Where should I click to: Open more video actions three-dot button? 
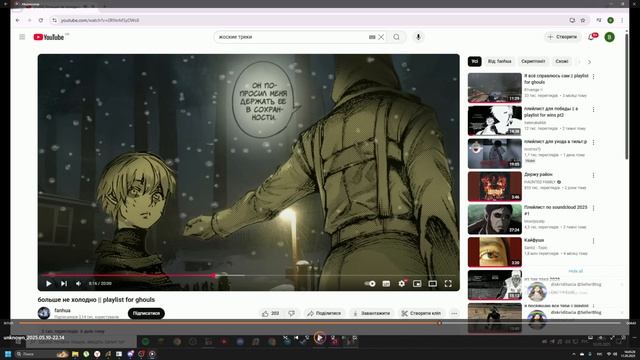point(454,313)
